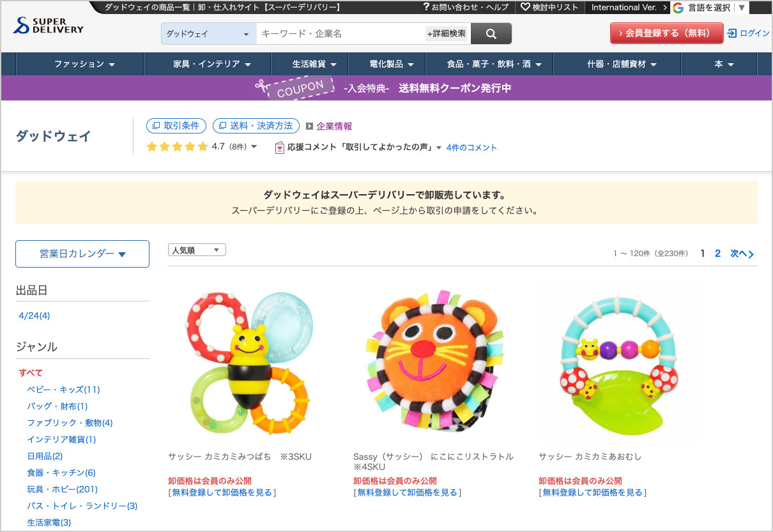
Task: Click 無料登録 link under にこにこリストラトル
Action: click(x=408, y=492)
